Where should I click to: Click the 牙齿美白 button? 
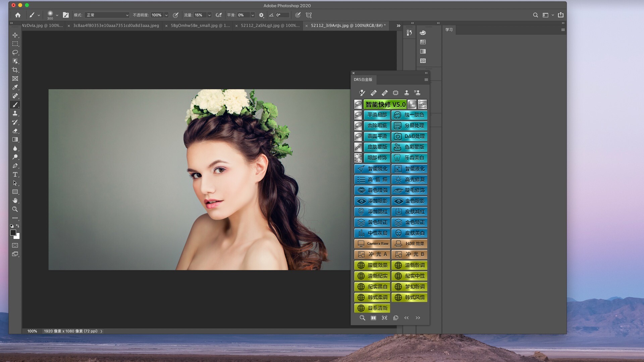(x=410, y=158)
